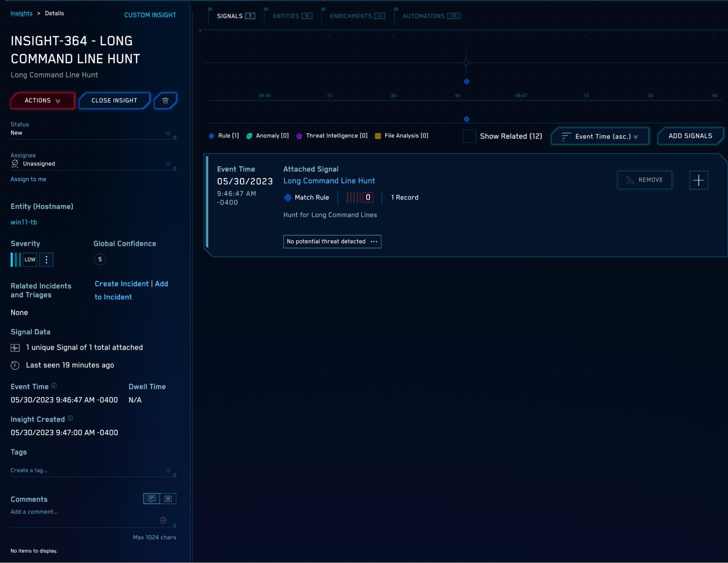The image size is (728, 563).
Task: Click the Add a comment input field
Action: (55, 511)
